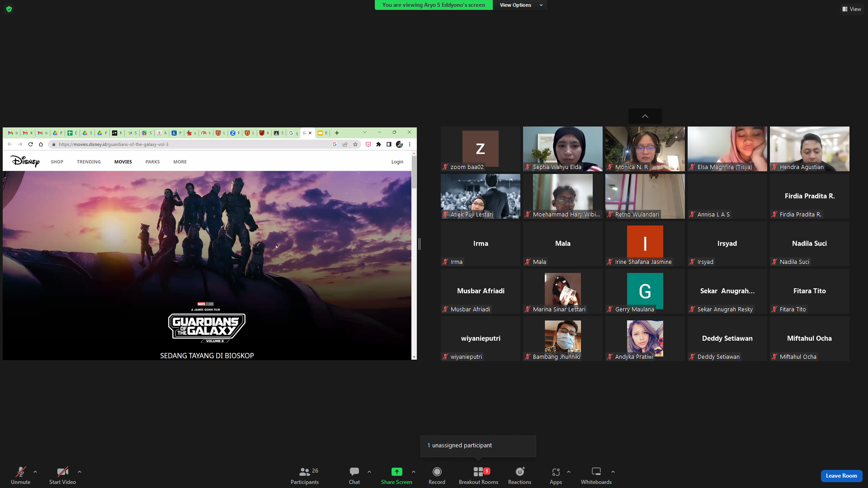Switch to the Google Sheets browser tab
868x488 pixels.
click(x=72, y=133)
